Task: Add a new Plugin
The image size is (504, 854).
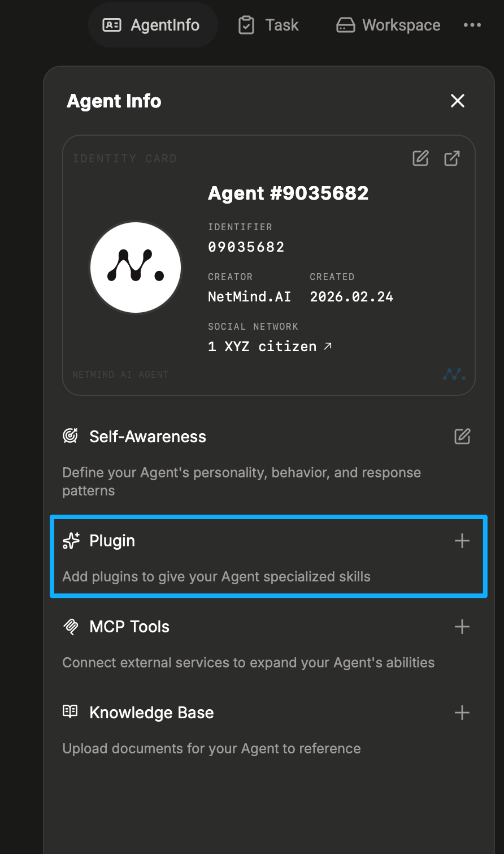Action: 462,541
